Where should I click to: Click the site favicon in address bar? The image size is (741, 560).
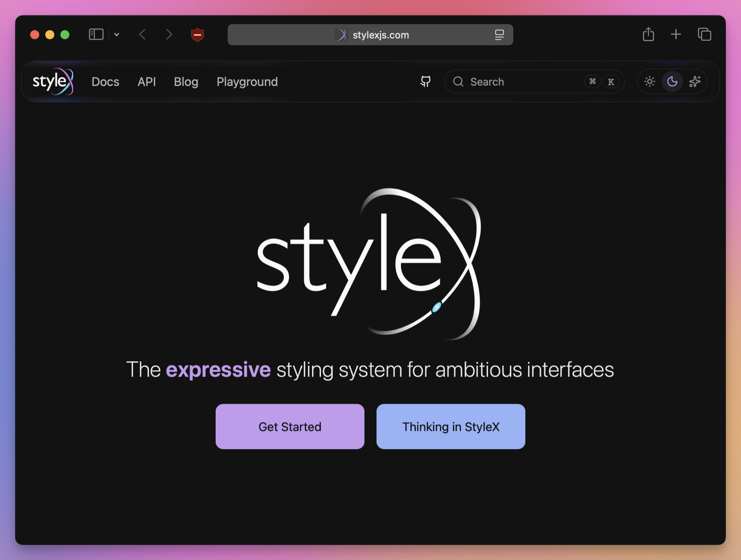[x=341, y=35]
